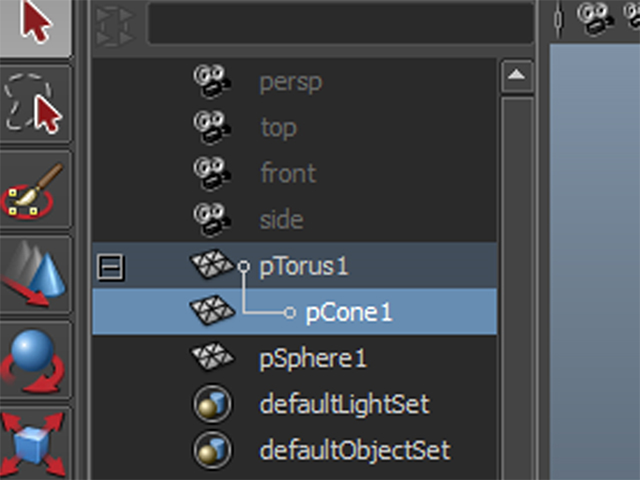The image size is (640, 480).
Task: Select the top camera item
Action: (277, 128)
